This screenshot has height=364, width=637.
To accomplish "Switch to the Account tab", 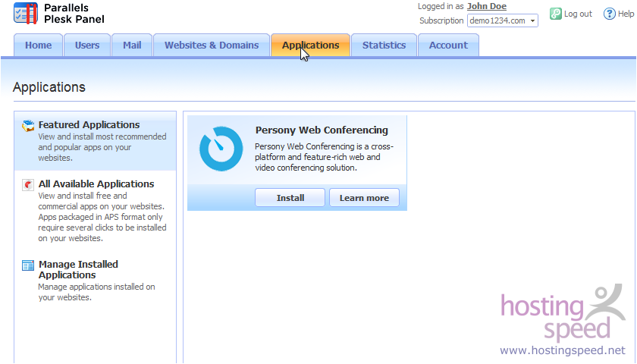I will [x=448, y=45].
